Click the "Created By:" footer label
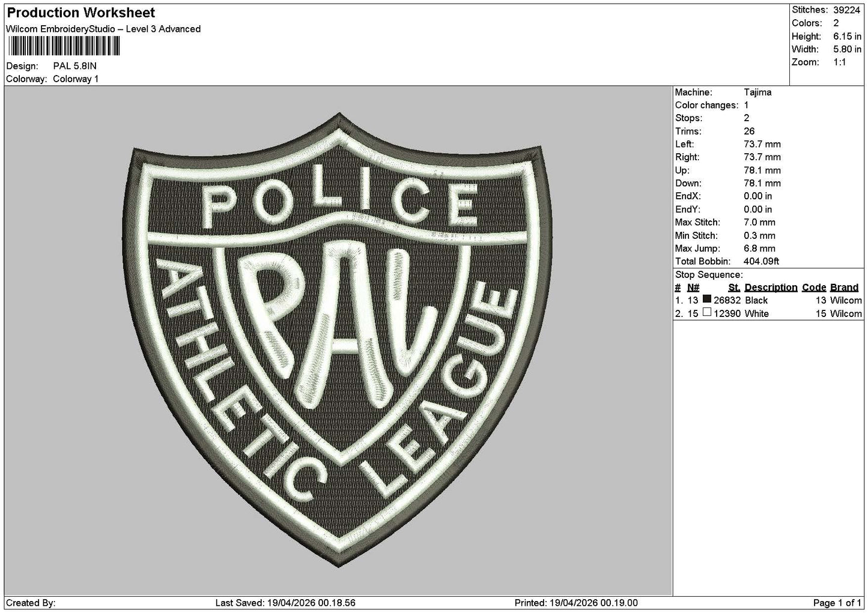This screenshot has width=868, height=613. click(x=31, y=603)
